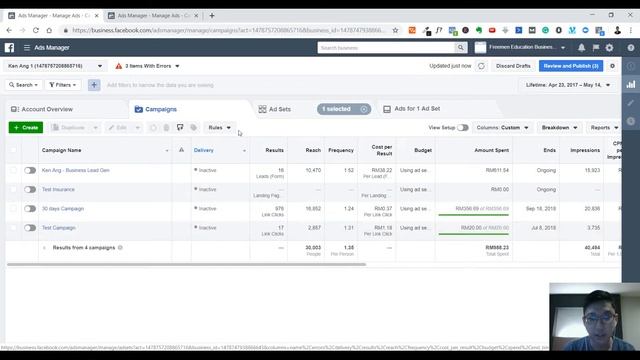Open the Ads Manager hamburger menu
640x360 pixels.
pos(27,48)
